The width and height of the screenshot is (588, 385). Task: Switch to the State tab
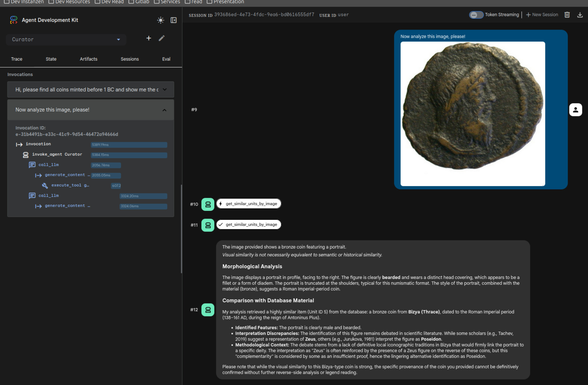pyautogui.click(x=51, y=59)
